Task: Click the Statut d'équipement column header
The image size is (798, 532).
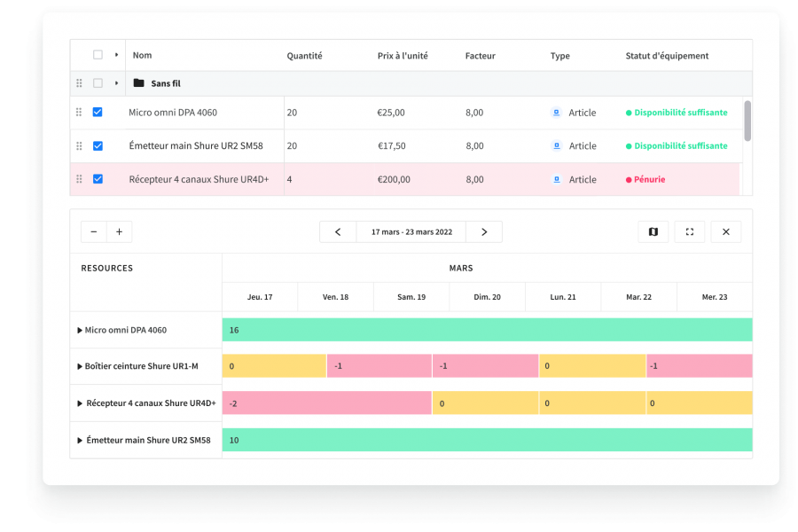Action: (x=667, y=56)
